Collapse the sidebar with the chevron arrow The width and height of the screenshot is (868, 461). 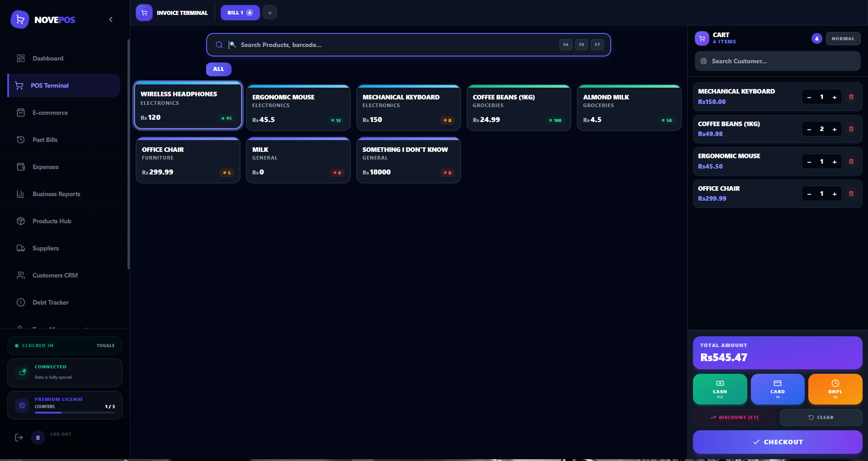coord(111,19)
